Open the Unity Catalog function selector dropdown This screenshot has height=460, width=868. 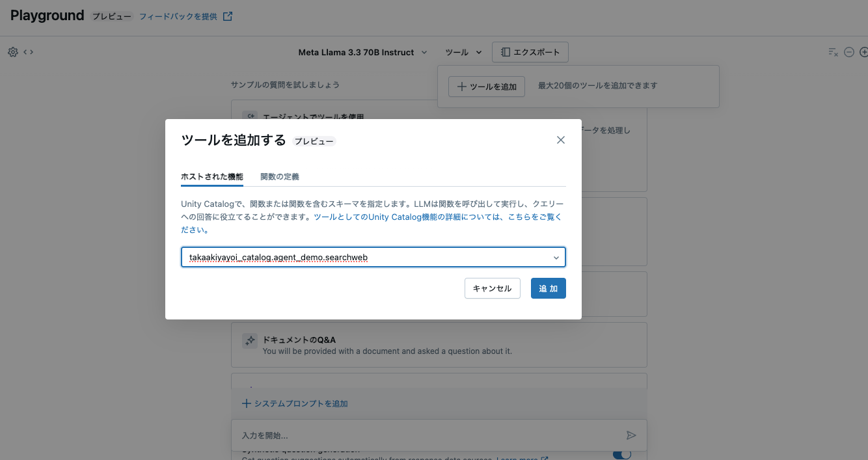[x=556, y=257]
